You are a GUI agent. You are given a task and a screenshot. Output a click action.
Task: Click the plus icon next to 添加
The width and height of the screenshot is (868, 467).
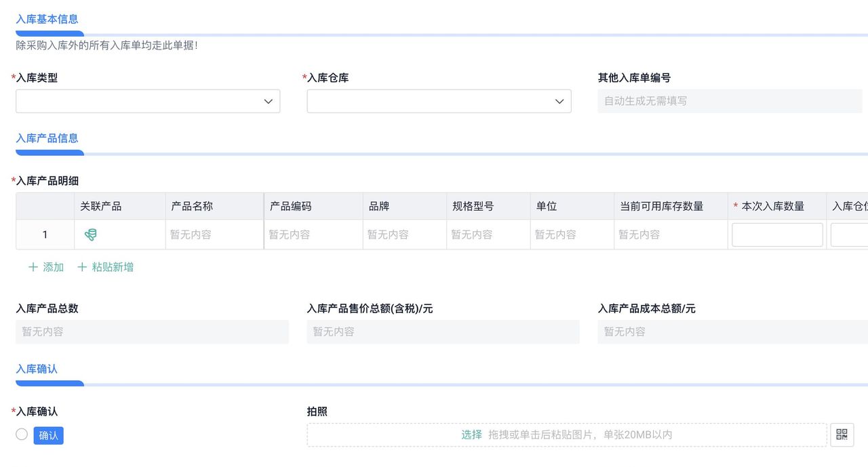click(34, 266)
